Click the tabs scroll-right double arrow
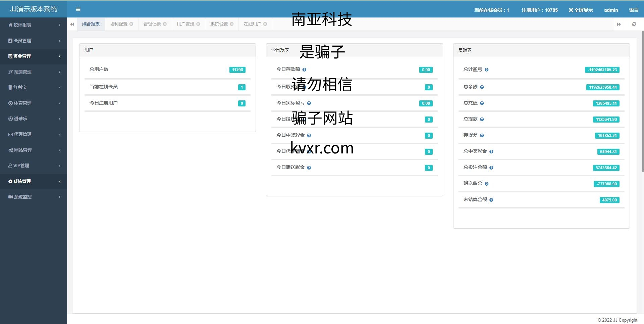 (x=619, y=24)
